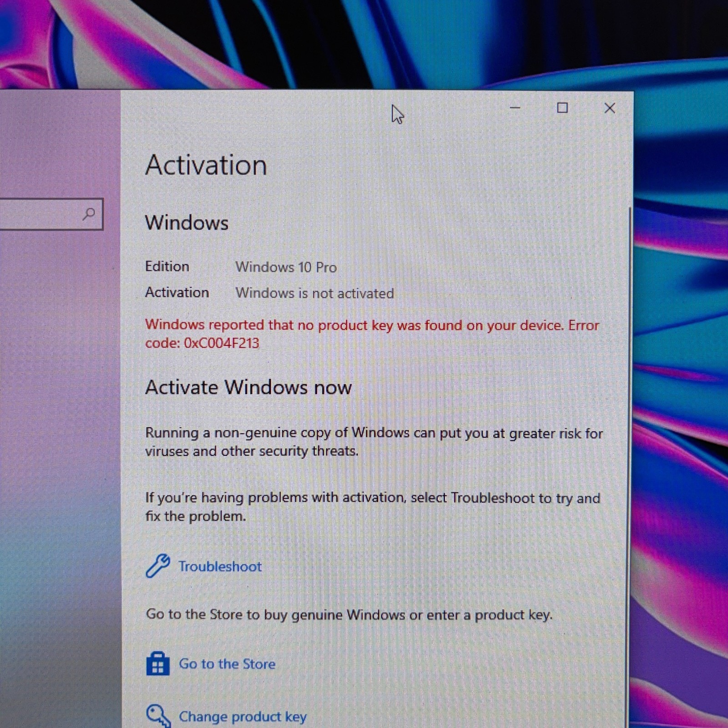
Task: Click the non-genuine copy warning paragraph
Action: [374, 442]
